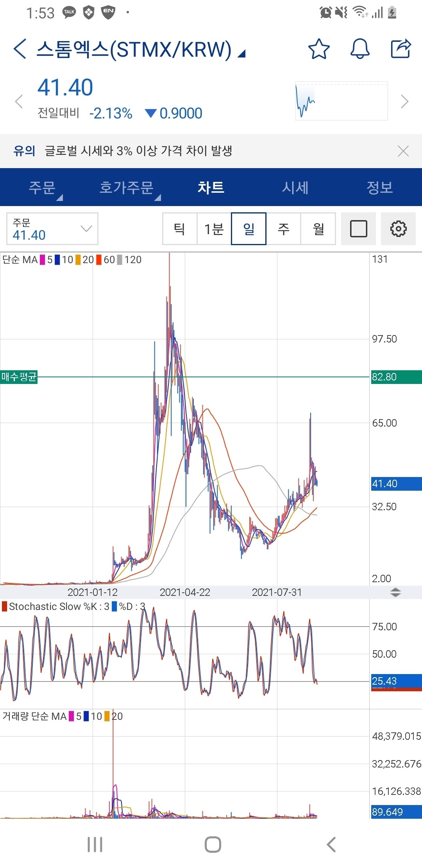Tap the 매수평균 label on chart

pyautogui.click(x=19, y=377)
